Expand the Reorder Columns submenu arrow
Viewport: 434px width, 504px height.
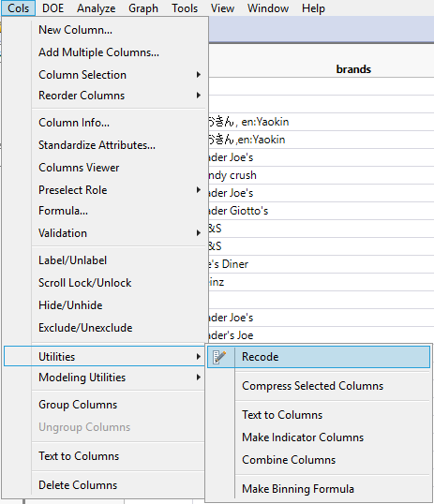(x=199, y=96)
